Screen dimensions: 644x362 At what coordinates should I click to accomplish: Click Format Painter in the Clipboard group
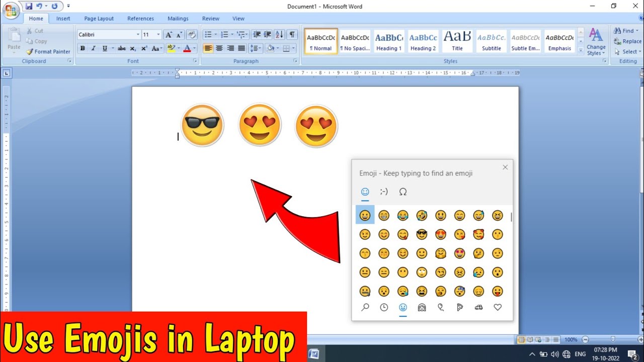pyautogui.click(x=48, y=51)
